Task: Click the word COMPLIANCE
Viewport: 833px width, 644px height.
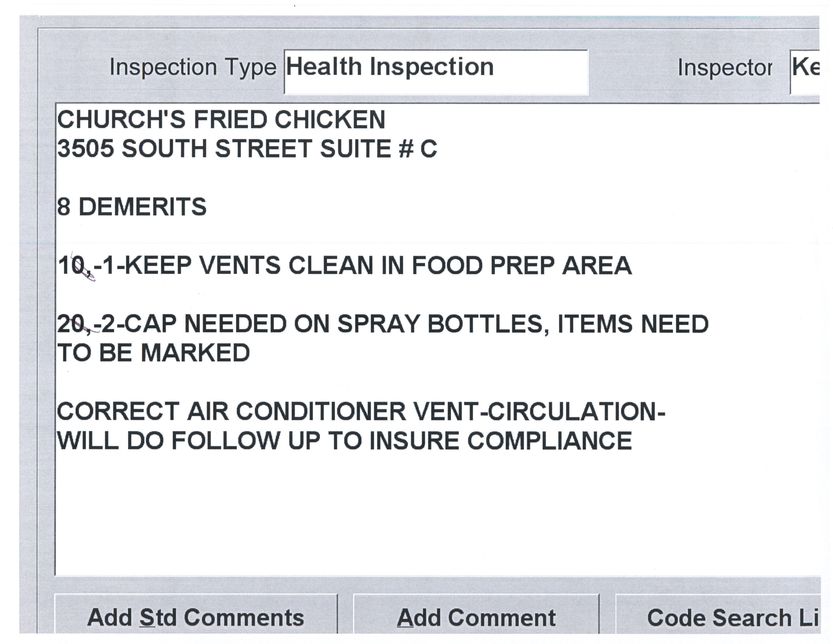Action: click(549, 441)
